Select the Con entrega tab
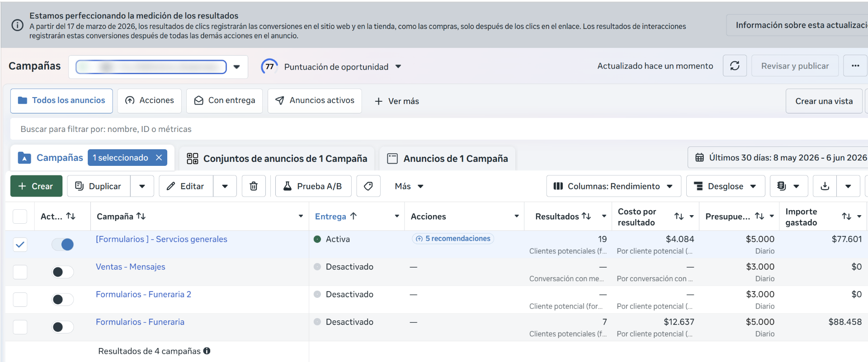 [225, 100]
